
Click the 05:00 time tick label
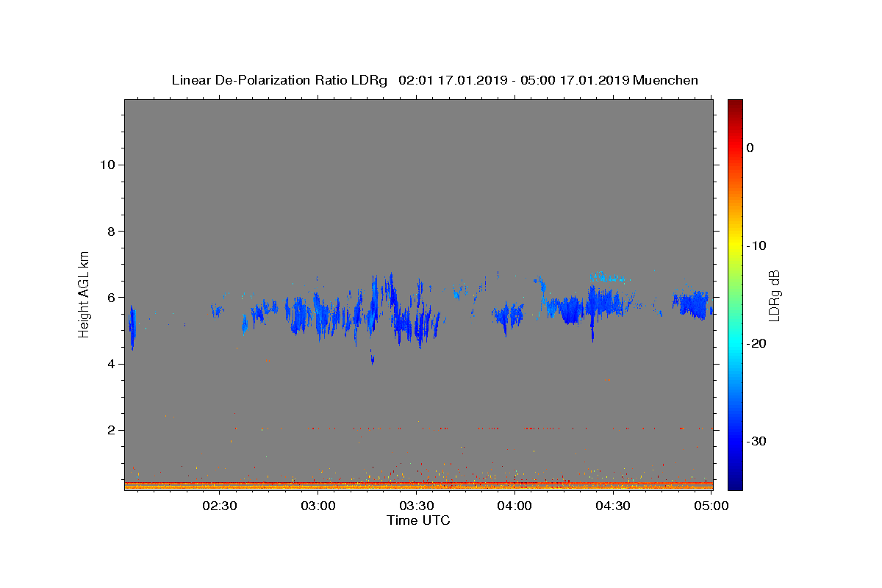pyautogui.click(x=711, y=506)
